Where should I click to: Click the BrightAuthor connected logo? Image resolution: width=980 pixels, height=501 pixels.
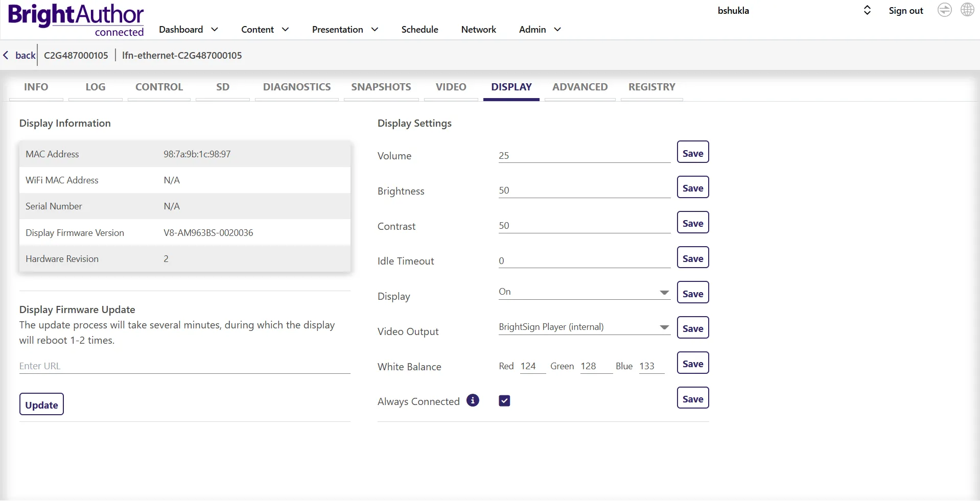[76, 20]
